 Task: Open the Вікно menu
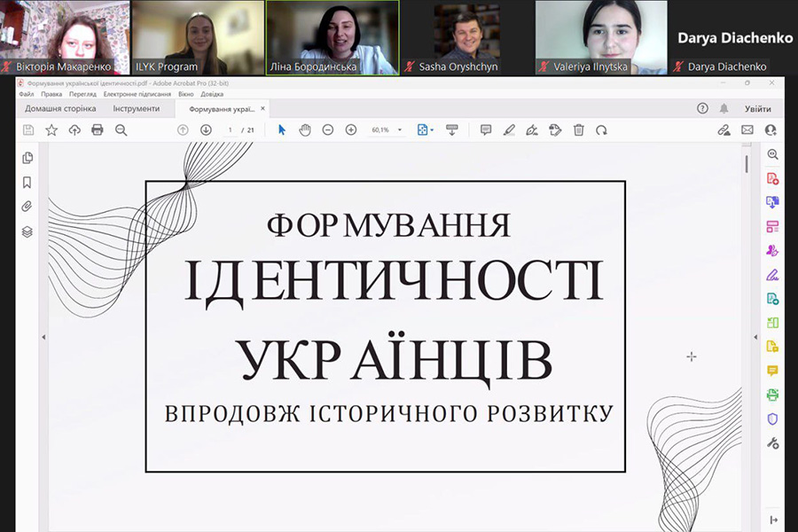pos(186,94)
